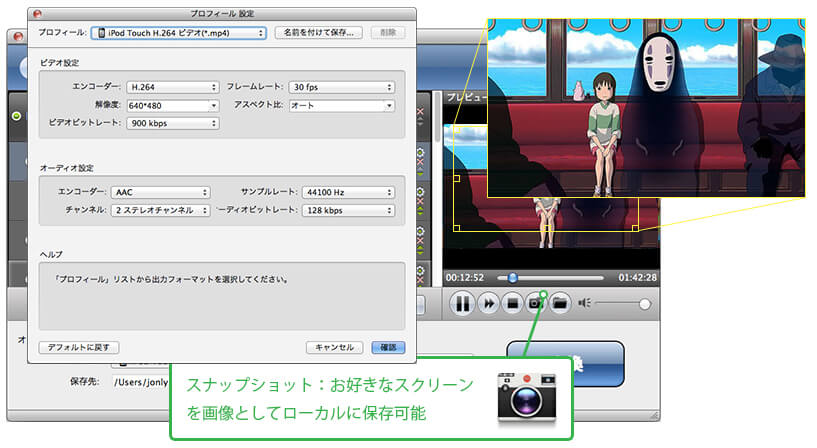Open the audio encoder AAC dropdown
Viewport: 817px width, 448px height.
click(160, 192)
